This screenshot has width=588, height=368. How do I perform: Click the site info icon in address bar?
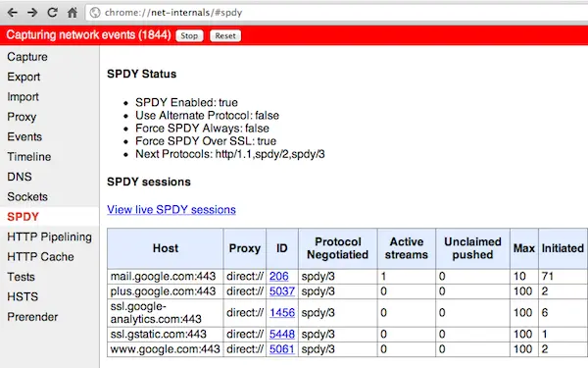pos(95,13)
